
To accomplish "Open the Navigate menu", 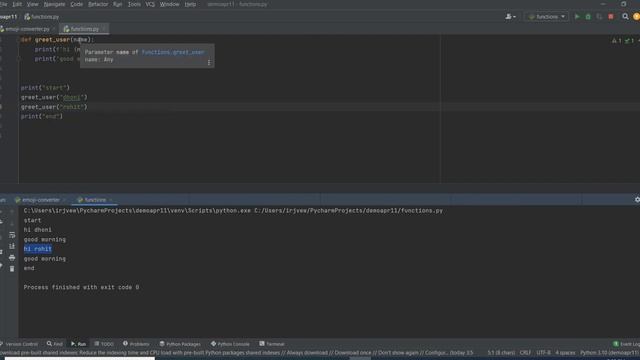I will [x=54, y=4].
